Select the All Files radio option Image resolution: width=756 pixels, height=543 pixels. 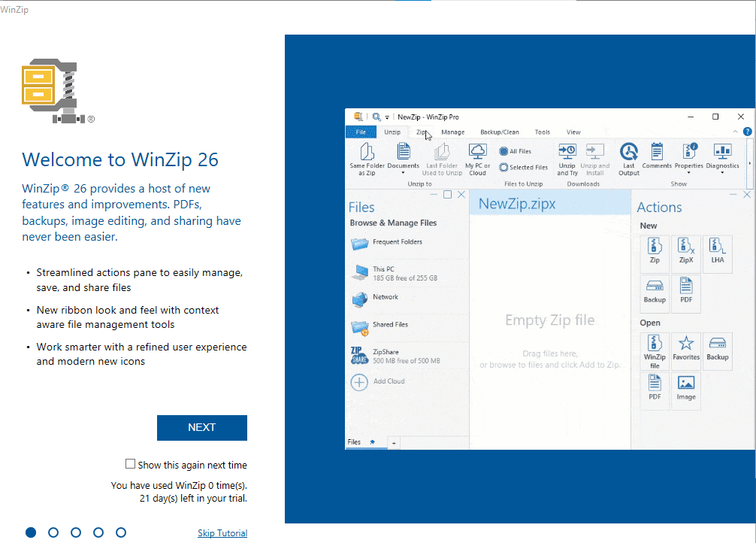pyautogui.click(x=515, y=151)
